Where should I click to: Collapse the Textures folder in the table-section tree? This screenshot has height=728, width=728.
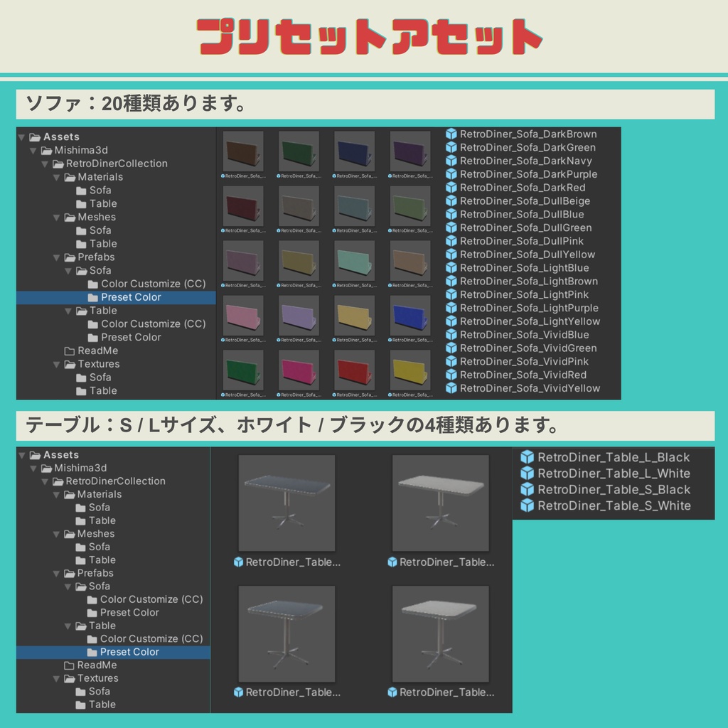point(56,679)
